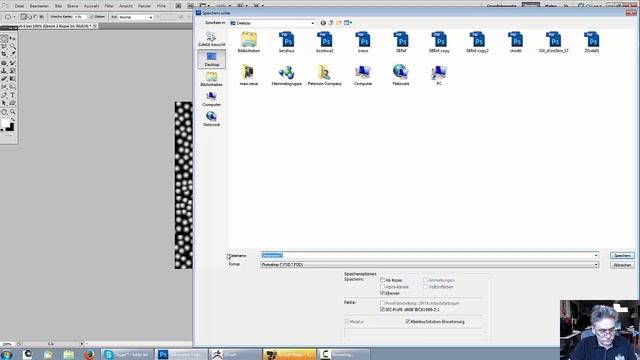Select the Pen tool
The height and width of the screenshot is (360, 640).
[4, 95]
